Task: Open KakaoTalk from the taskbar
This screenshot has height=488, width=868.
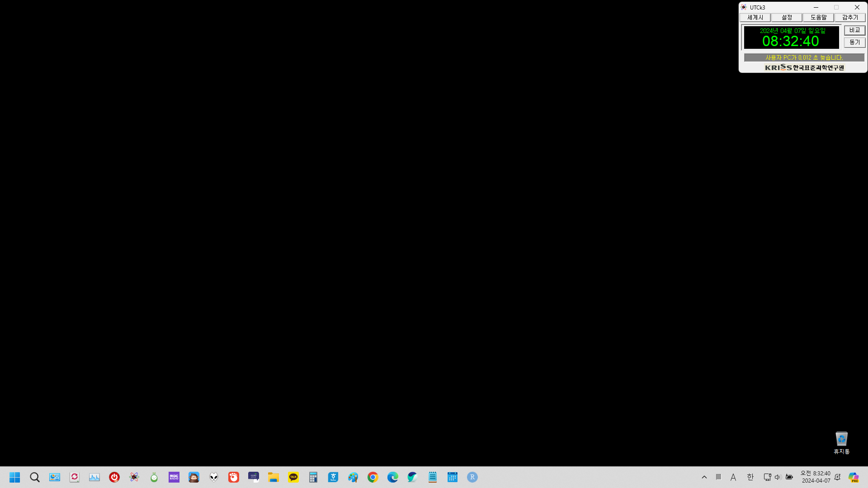Action: tap(293, 477)
